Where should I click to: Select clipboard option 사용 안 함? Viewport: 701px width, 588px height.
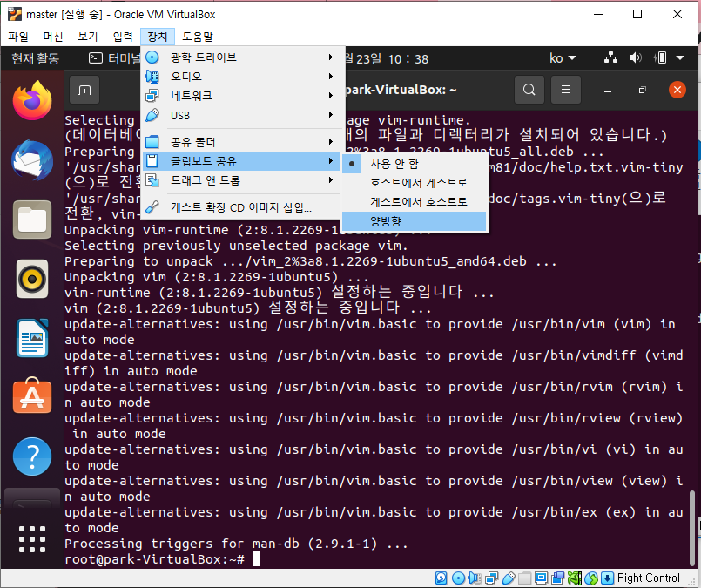click(x=415, y=164)
